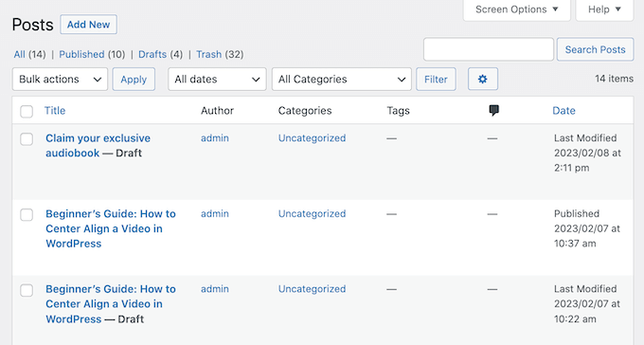Open 'Claim your exclusive audiobook' draft post
This screenshot has height=345, width=644.
pyautogui.click(x=98, y=146)
